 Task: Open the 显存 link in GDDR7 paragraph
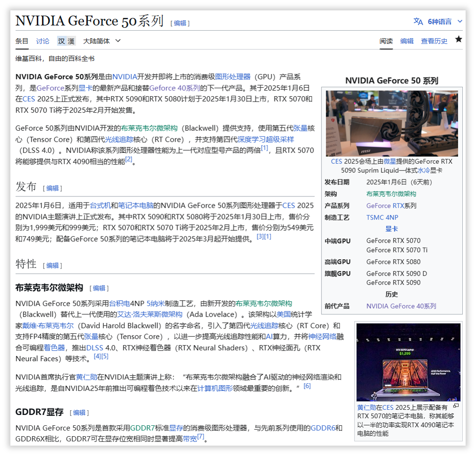coord(176,428)
